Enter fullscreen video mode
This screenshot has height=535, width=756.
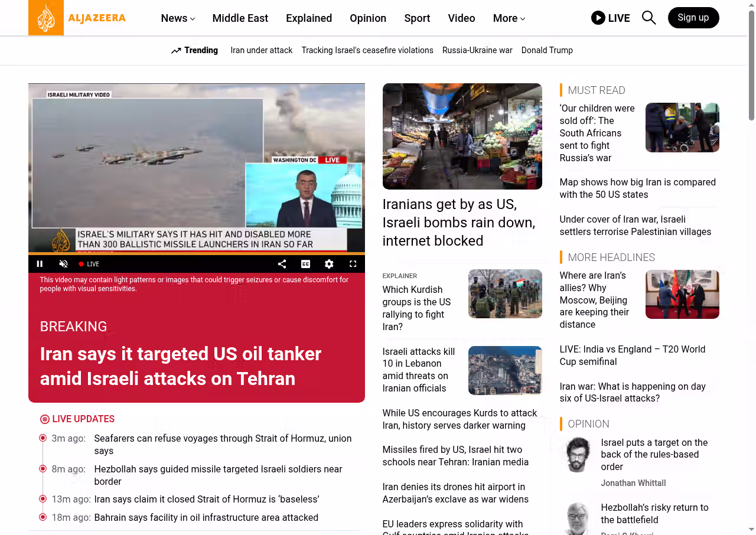tap(353, 264)
